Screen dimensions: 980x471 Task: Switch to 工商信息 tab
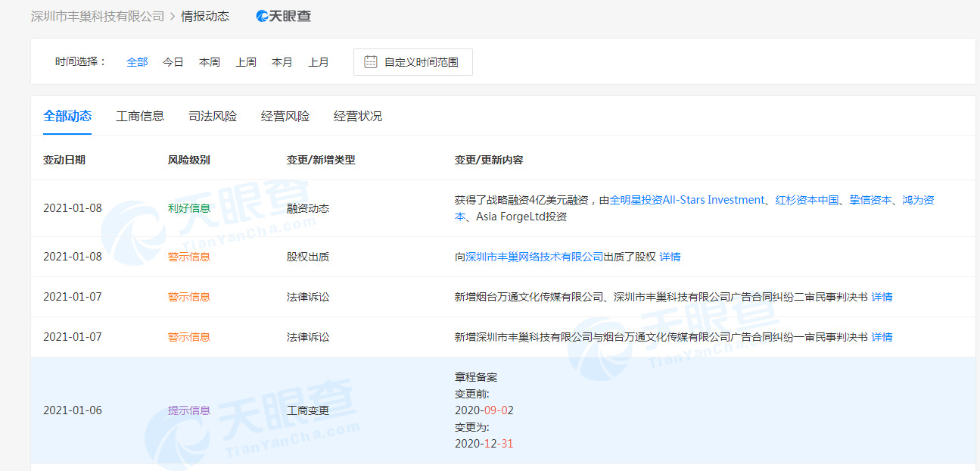pos(140,116)
